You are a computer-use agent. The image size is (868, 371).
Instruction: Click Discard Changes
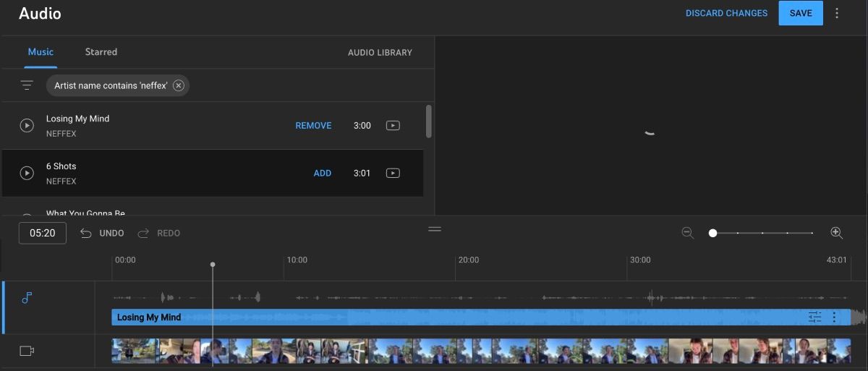726,13
